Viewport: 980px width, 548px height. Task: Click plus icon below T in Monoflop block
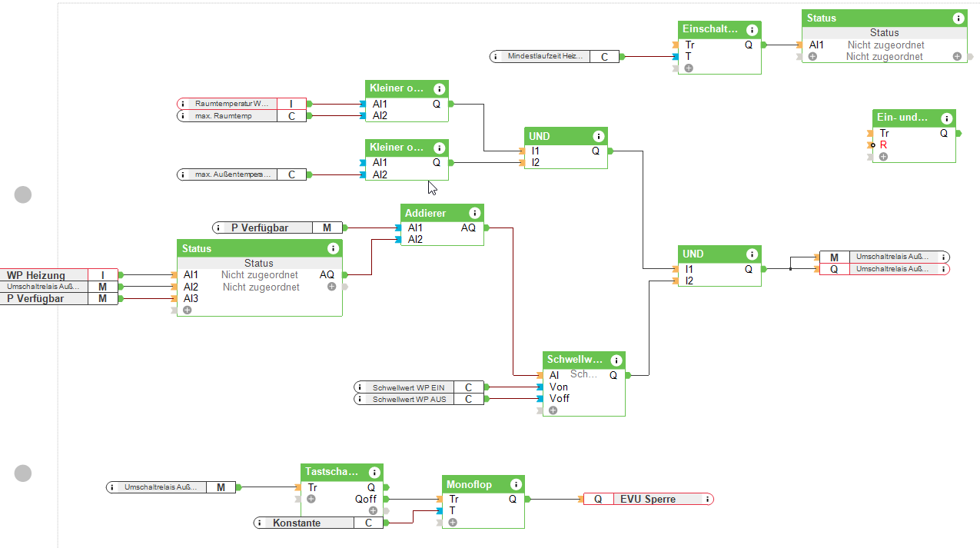point(453,523)
